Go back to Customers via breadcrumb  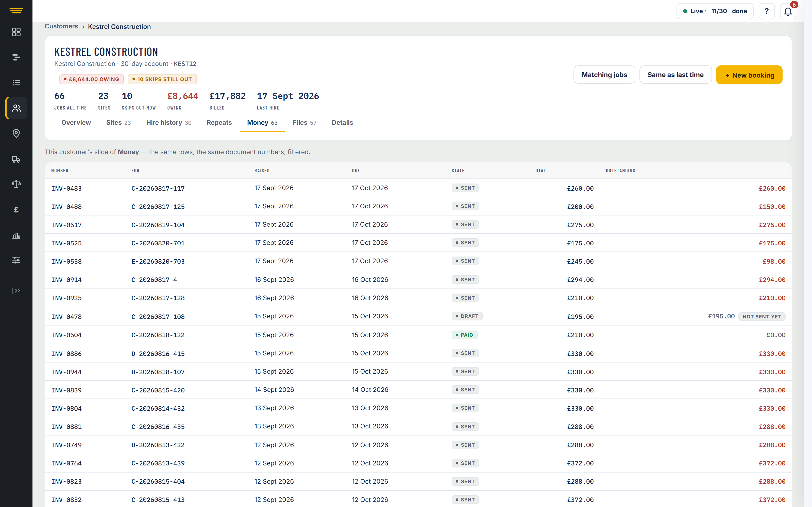[61, 26]
